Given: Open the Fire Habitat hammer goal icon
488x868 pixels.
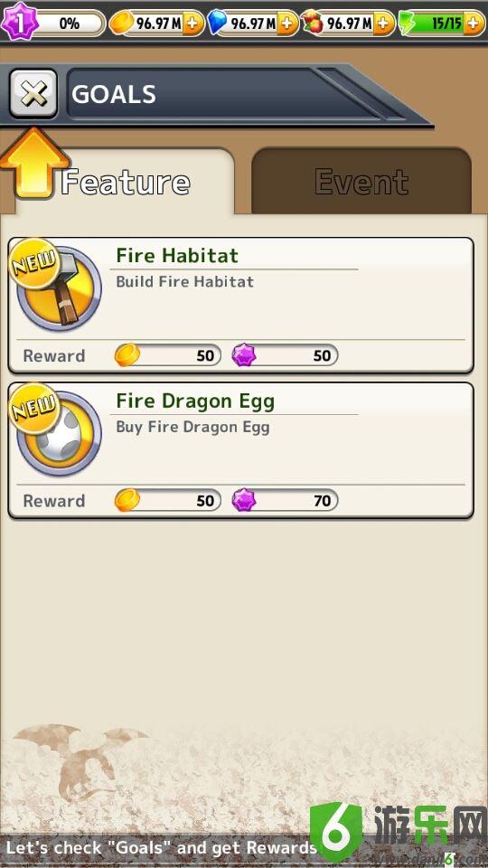Looking at the screenshot, I should pyautogui.click(x=58, y=288).
